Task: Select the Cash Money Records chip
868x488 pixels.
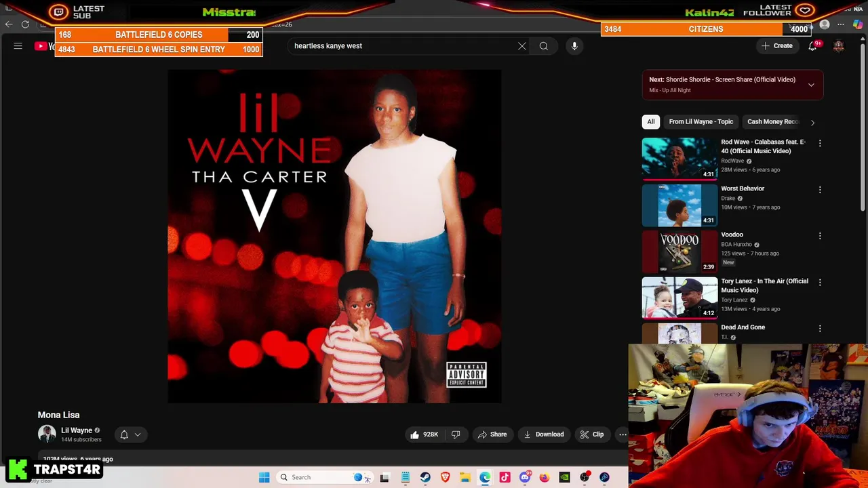Action: pyautogui.click(x=773, y=122)
